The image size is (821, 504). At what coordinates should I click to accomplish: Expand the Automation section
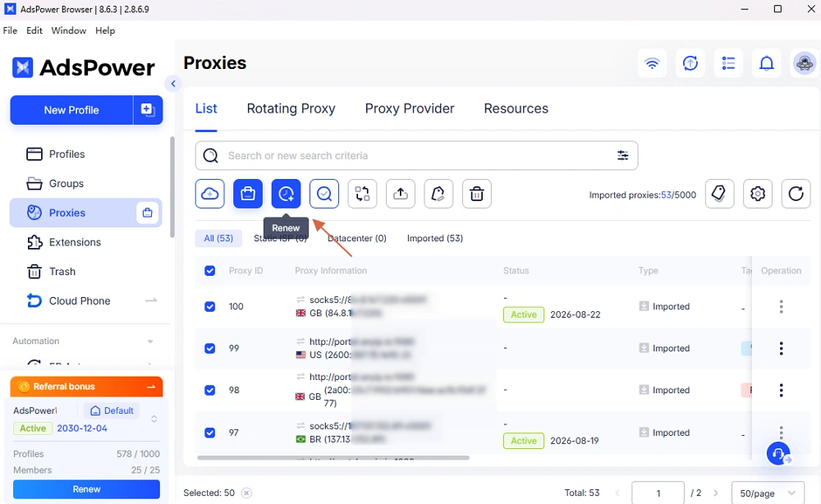pyautogui.click(x=150, y=341)
